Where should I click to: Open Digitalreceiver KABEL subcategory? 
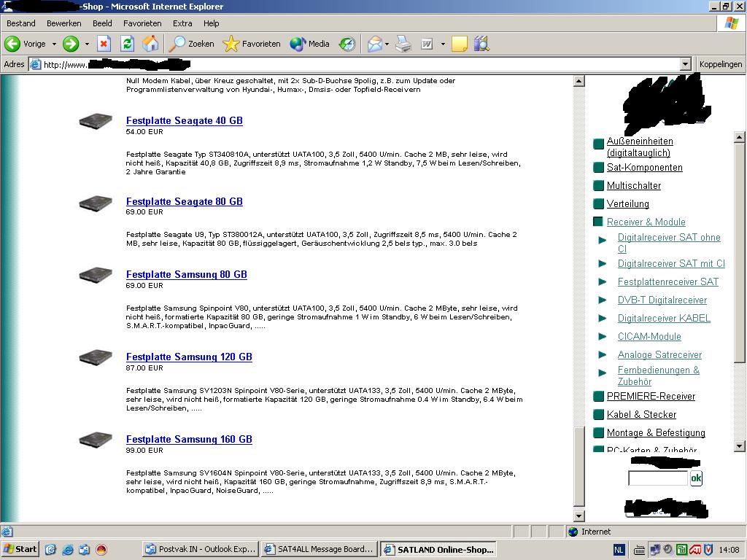click(664, 318)
